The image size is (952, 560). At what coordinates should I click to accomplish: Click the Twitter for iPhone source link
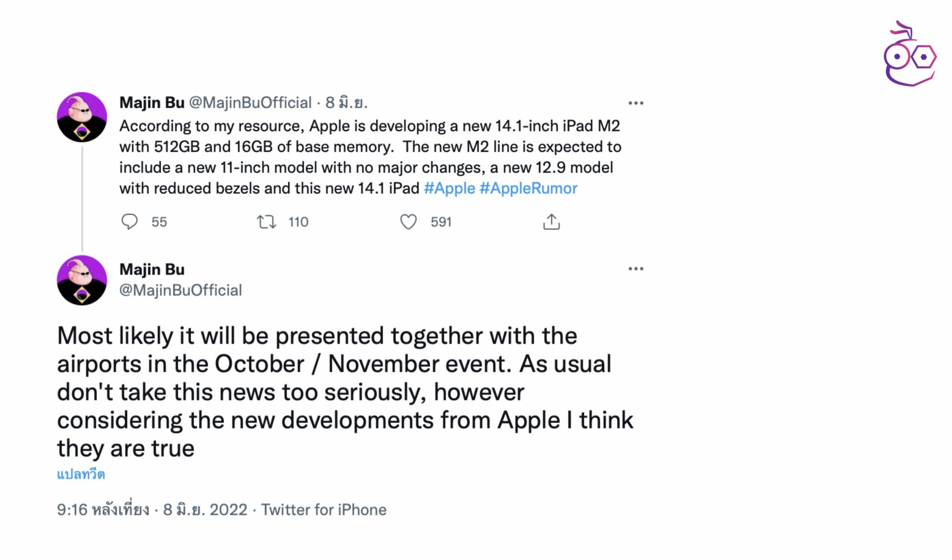(323, 510)
